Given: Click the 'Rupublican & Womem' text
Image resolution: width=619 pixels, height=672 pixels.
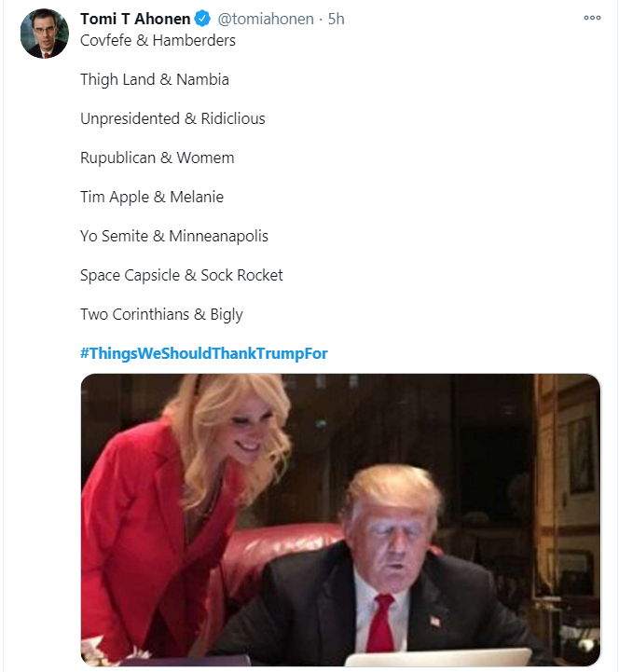Looking at the screenshot, I should click(157, 158).
